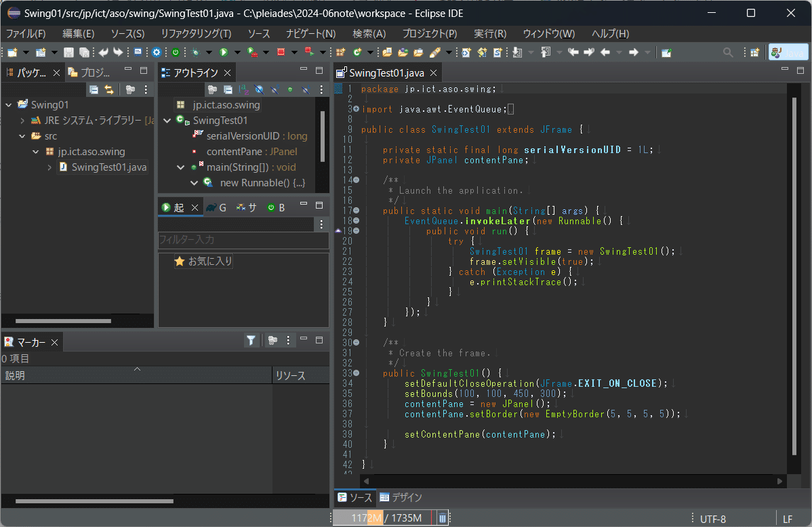Open the Run button dropdown arrow
This screenshot has width=812, height=527.
[x=237, y=52]
